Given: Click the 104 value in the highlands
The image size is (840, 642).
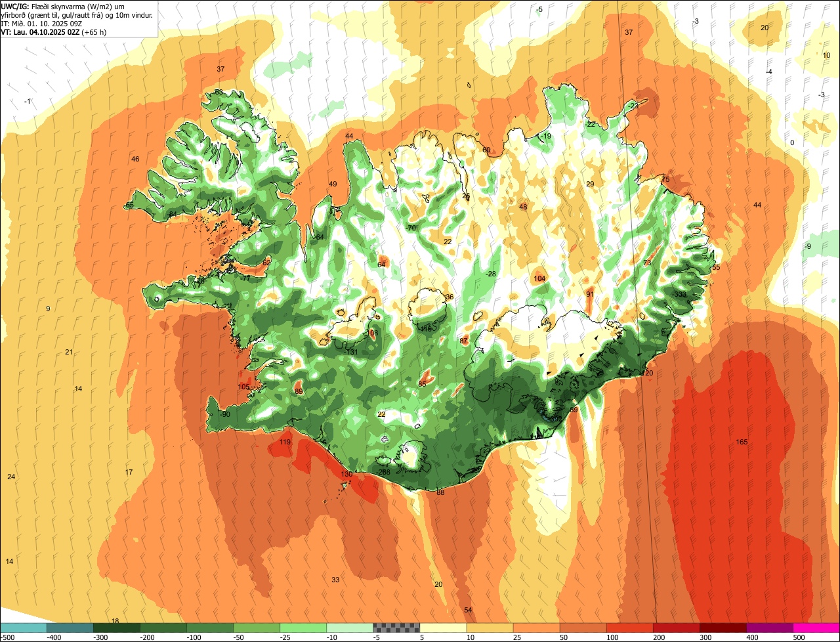Looking at the screenshot, I should (x=539, y=278).
